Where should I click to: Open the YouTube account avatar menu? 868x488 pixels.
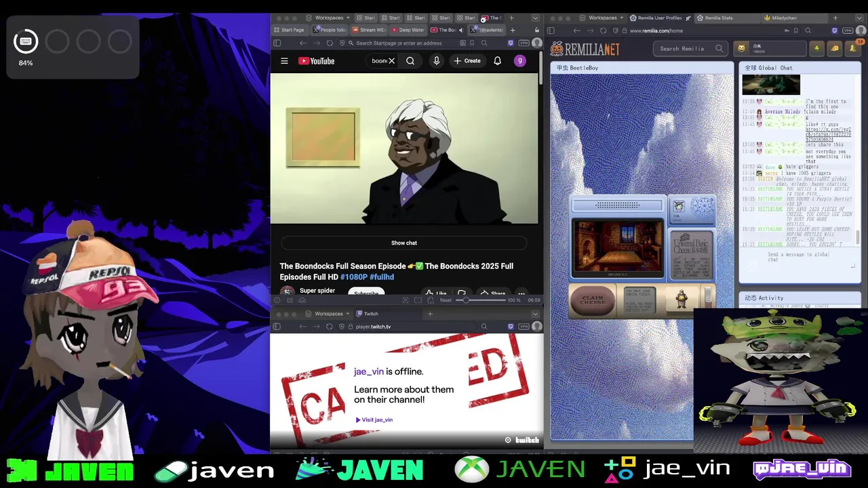520,61
